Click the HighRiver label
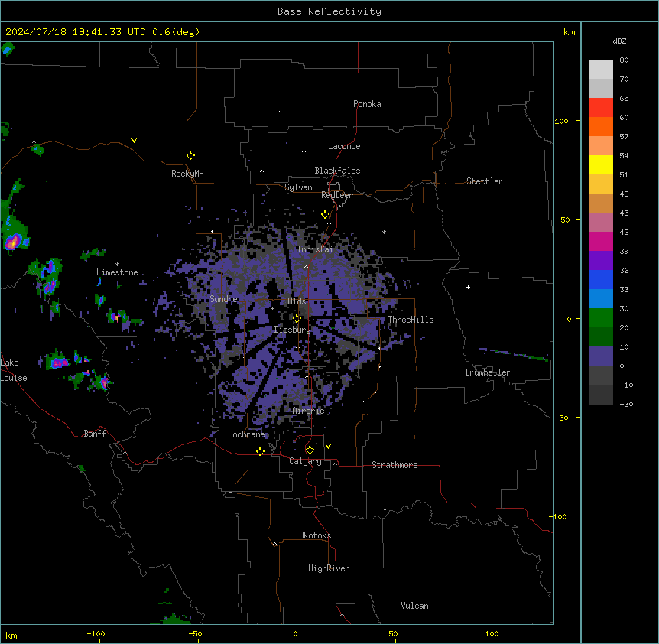659x644 pixels. coord(329,568)
